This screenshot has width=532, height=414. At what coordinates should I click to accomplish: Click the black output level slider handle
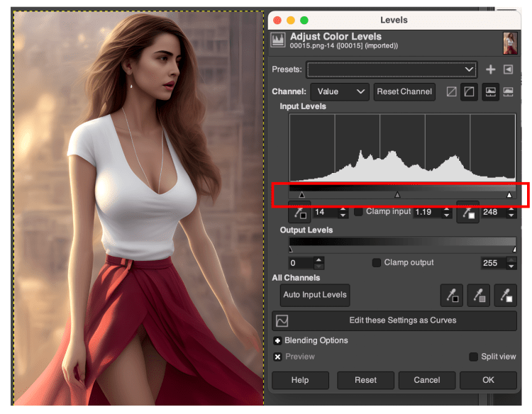290,250
